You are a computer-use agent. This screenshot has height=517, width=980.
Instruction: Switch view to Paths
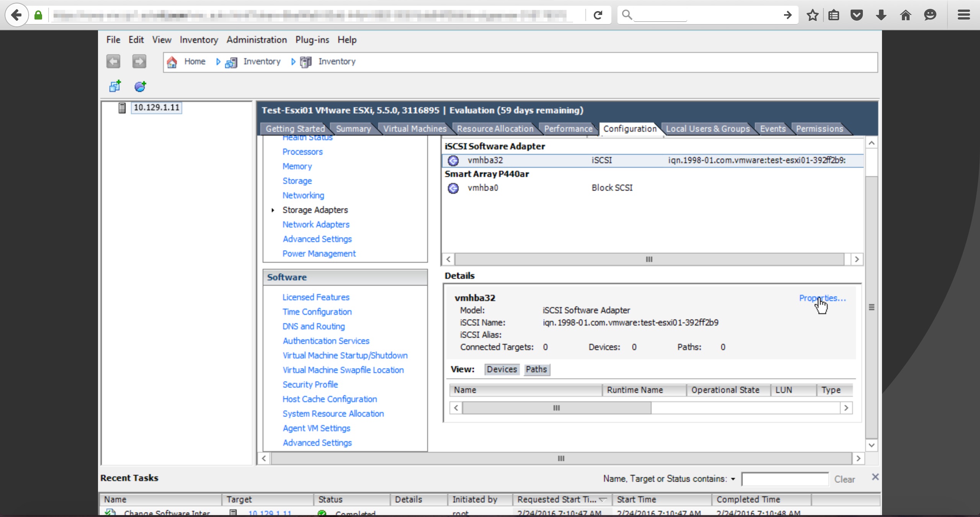[x=536, y=369]
